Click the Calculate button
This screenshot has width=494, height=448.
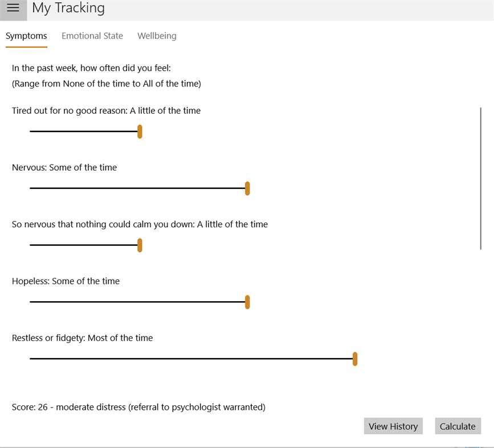458,426
